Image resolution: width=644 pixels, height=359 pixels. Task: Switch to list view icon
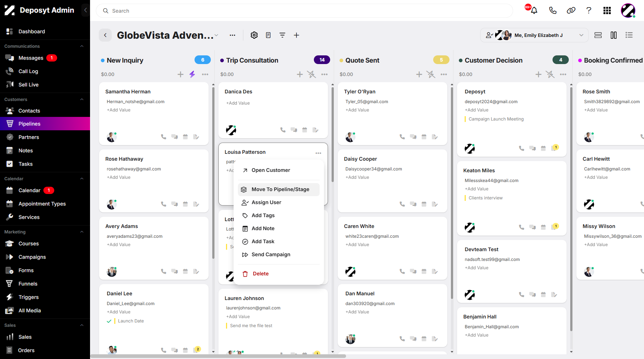[629, 35]
